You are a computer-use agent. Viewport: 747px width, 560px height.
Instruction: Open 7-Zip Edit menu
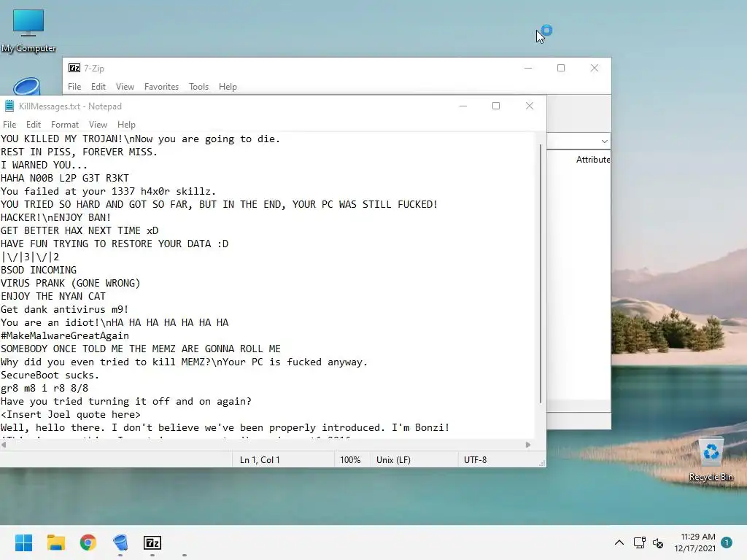click(x=98, y=87)
